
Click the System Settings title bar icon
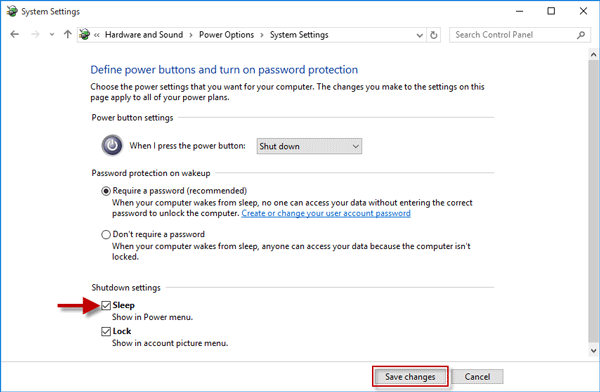coord(12,11)
